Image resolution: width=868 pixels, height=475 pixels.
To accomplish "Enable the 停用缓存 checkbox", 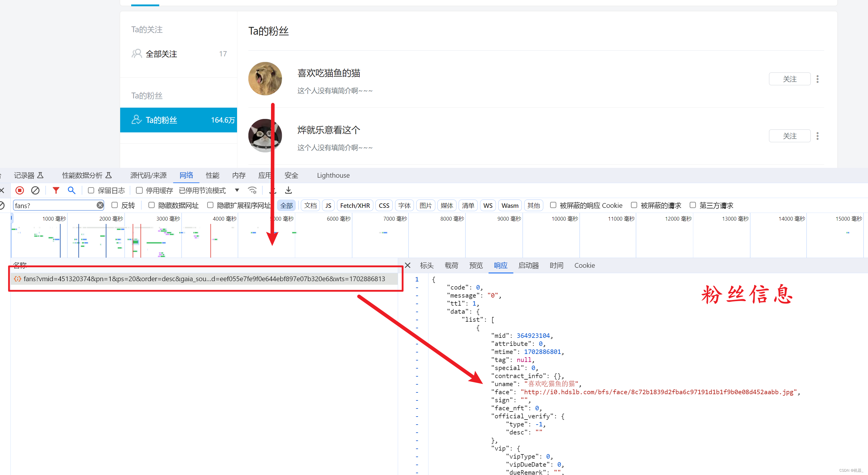I will point(139,190).
